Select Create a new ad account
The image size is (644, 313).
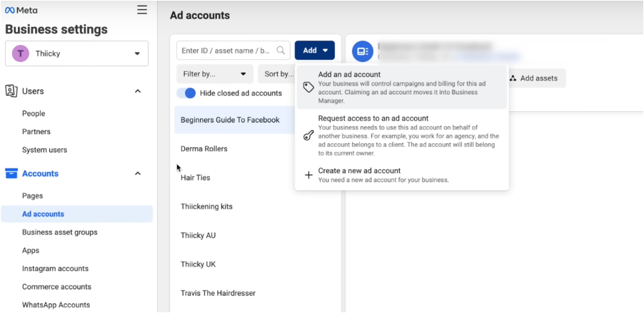pos(402,175)
